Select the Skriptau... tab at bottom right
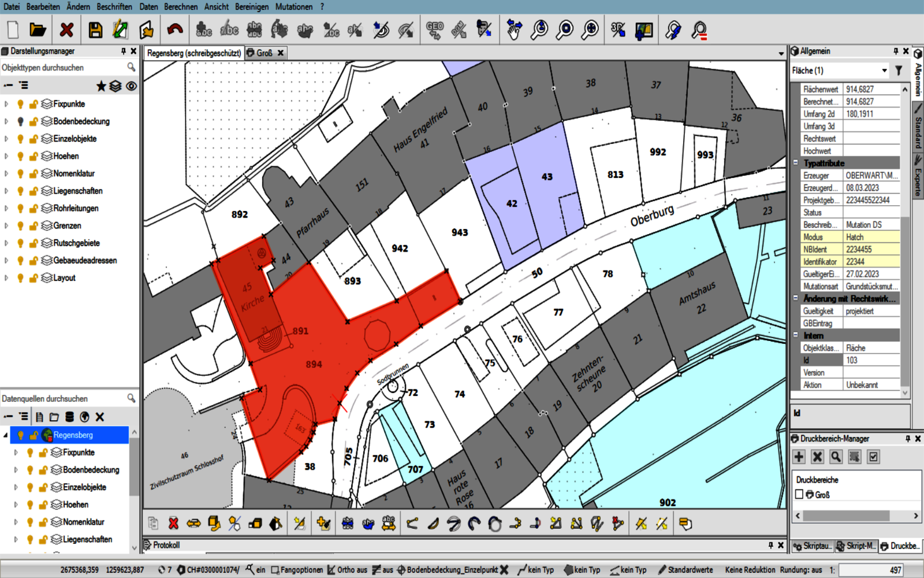 tap(813, 546)
